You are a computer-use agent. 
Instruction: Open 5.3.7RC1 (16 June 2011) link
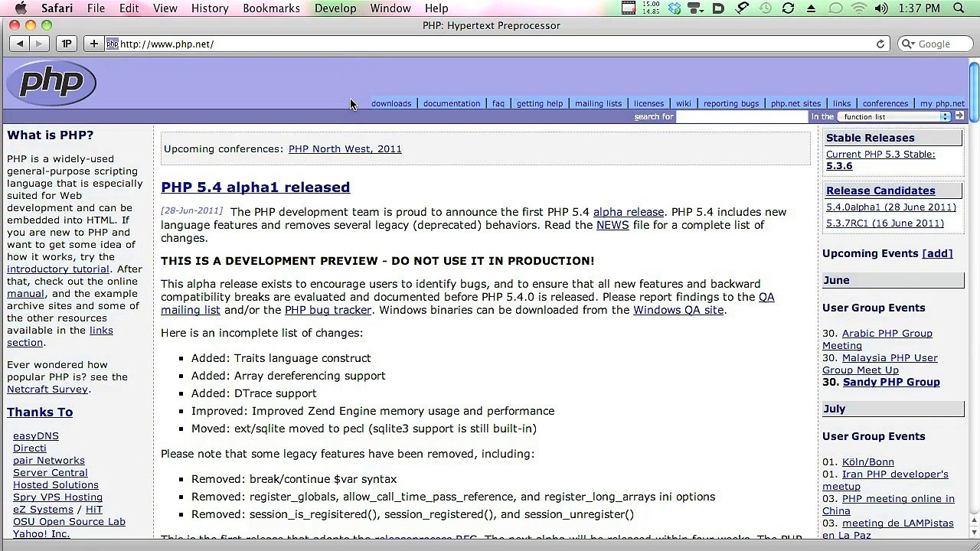pyautogui.click(x=885, y=223)
